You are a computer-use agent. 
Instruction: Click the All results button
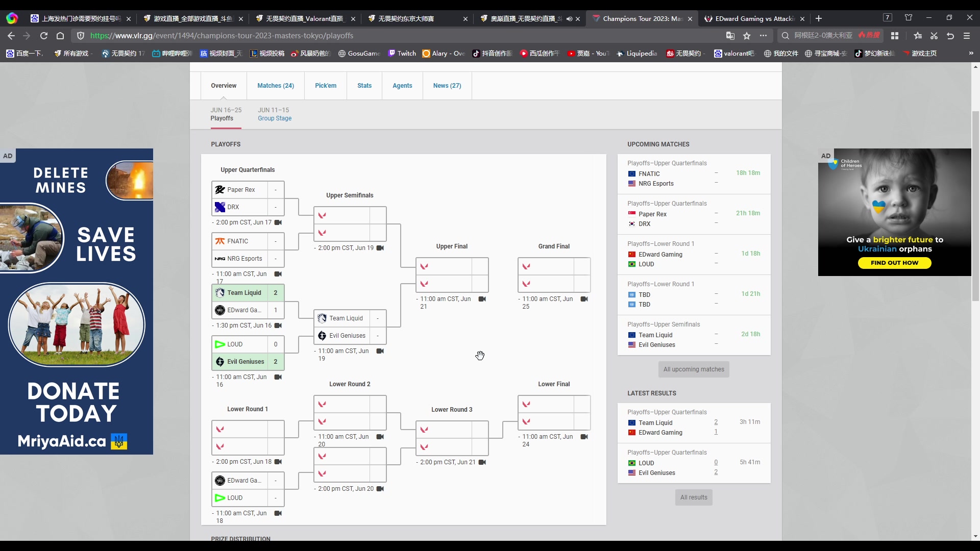(694, 497)
